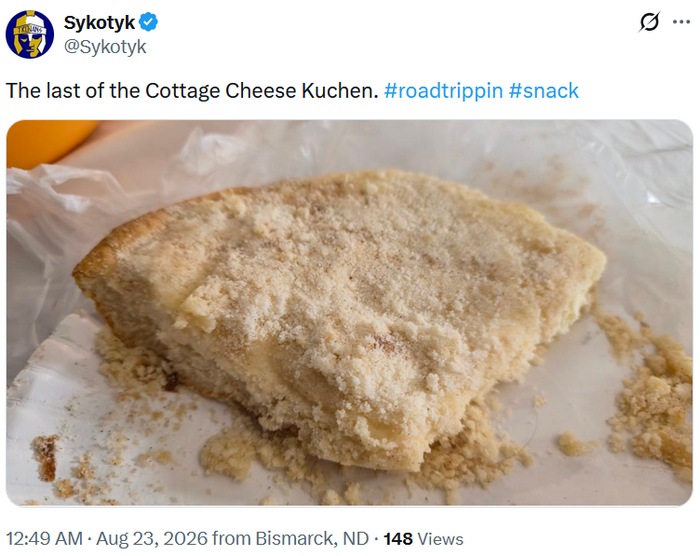Click the Aug 23, 2026 date
The image size is (700, 556).
(152, 539)
